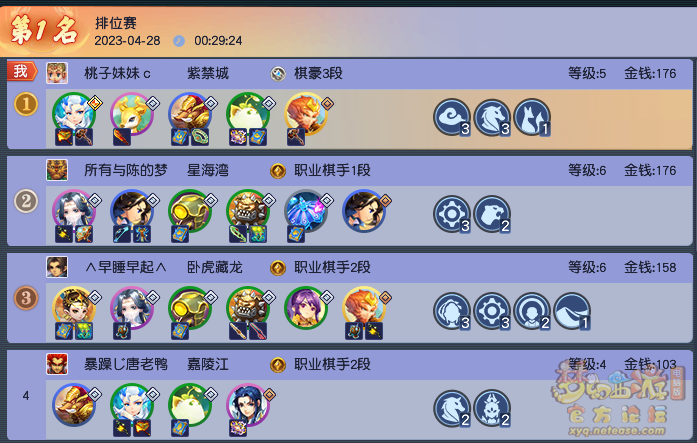Viewport: 697px width, 443px height.
Task: Click the 棋豪3段 rank badge icon
Action: pos(278,73)
